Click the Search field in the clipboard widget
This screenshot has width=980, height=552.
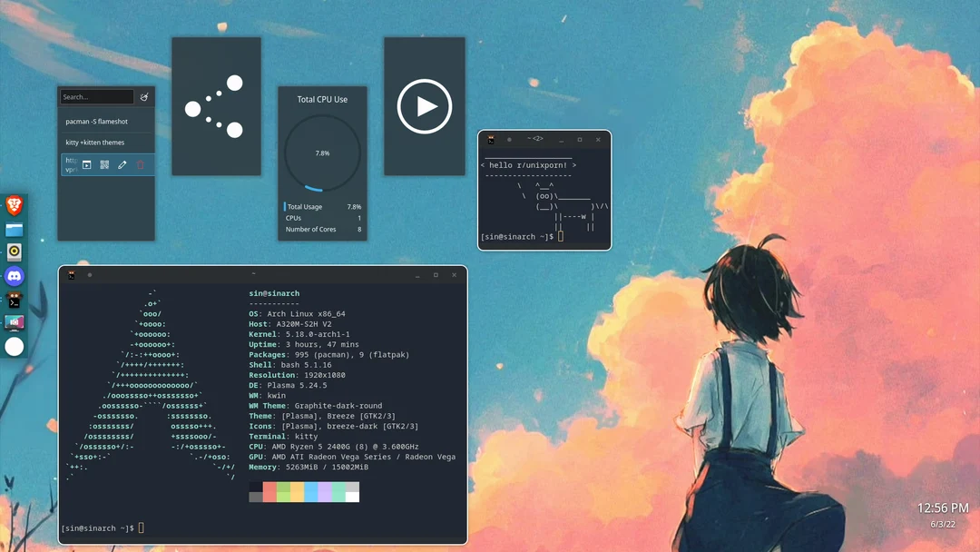[95, 96]
